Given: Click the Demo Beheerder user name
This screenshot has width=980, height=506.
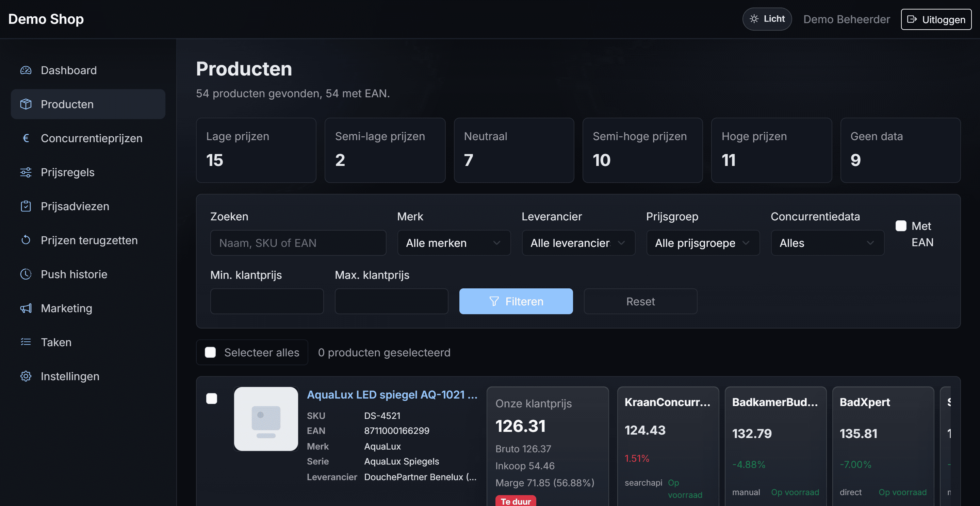Looking at the screenshot, I should pyautogui.click(x=847, y=19).
